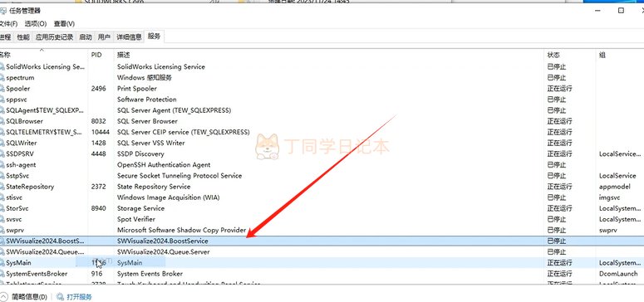Select the SWVisualize2024.Queue.Server service row
The height and width of the screenshot is (302, 644).
tap(322, 252)
